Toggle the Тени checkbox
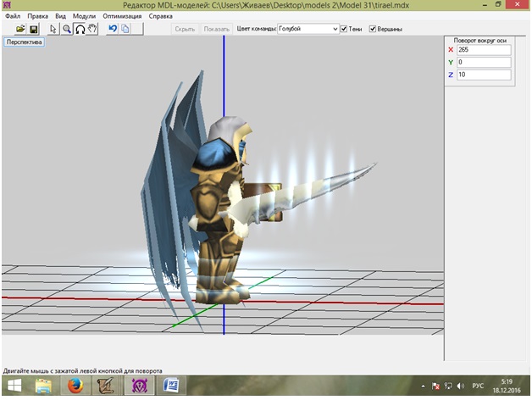This screenshot has width=532, height=400. [344, 29]
